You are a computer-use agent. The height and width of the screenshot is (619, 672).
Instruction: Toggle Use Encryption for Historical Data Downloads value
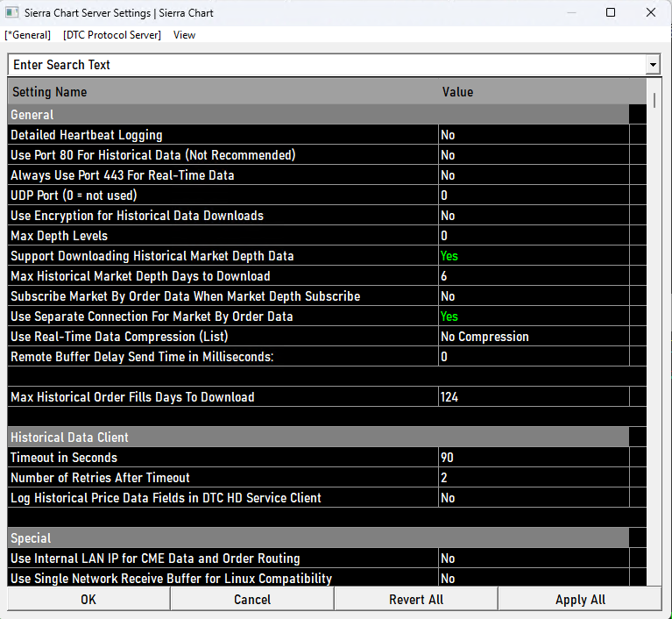pos(534,216)
